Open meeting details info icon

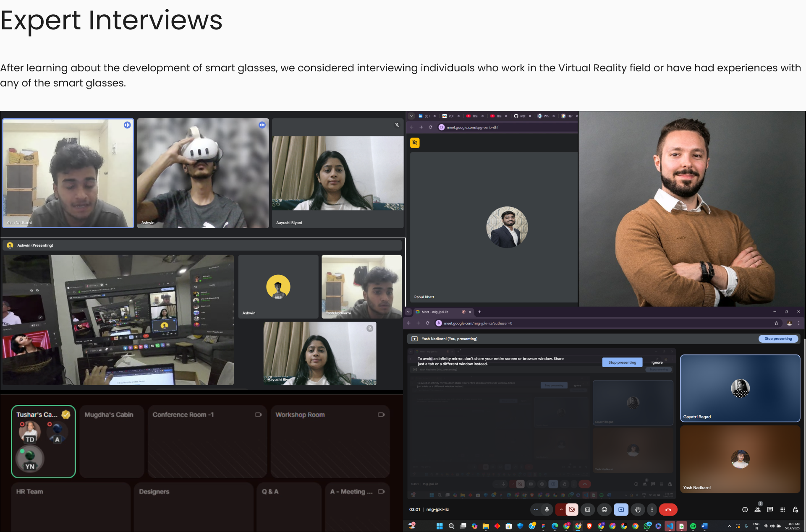745,509
